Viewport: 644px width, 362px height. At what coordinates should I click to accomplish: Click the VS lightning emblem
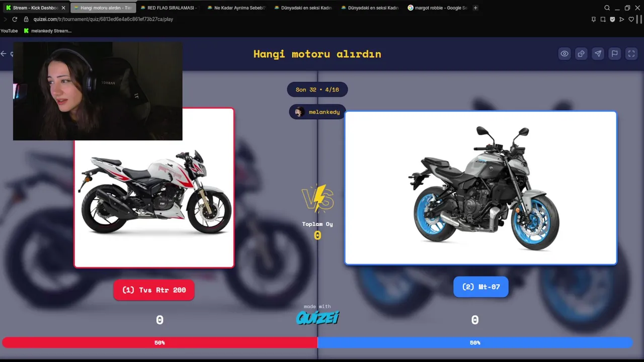coord(317,199)
